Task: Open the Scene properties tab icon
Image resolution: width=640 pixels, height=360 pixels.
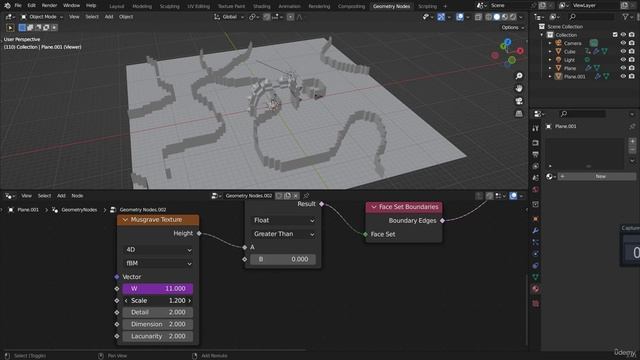Action: pyautogui.click(x=536, y=178)
